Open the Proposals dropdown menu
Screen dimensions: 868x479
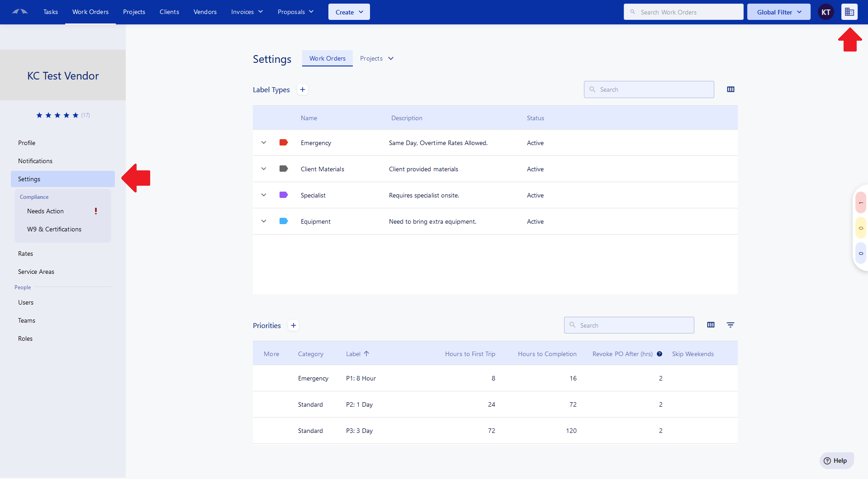coord(296,12)
